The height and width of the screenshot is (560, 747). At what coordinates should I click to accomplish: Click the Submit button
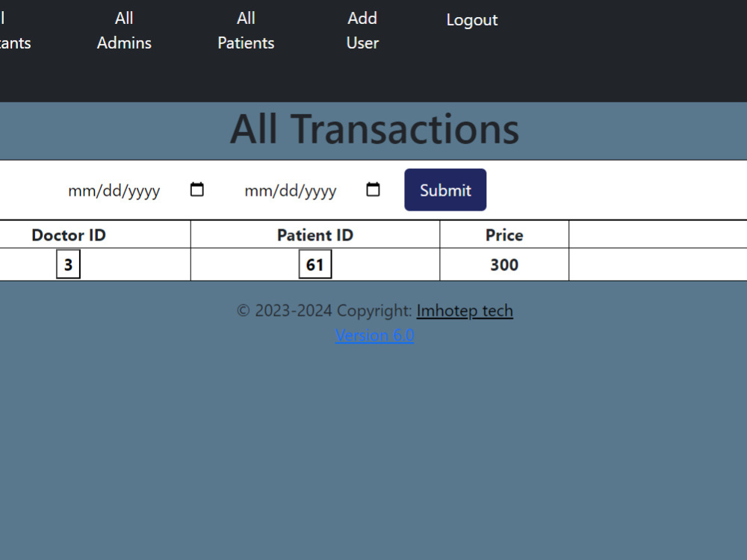pyautogui.click(x=445, y=190)
